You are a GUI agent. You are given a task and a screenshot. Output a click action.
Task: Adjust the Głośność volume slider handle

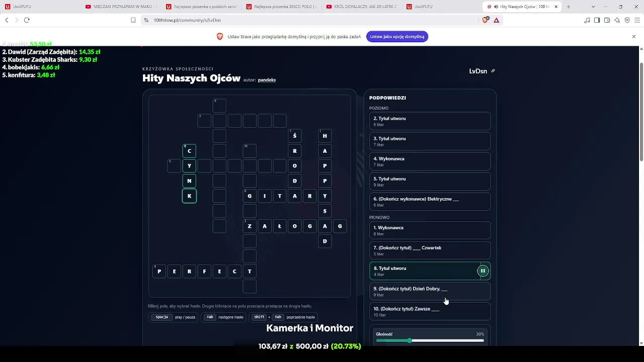(410, 341)
